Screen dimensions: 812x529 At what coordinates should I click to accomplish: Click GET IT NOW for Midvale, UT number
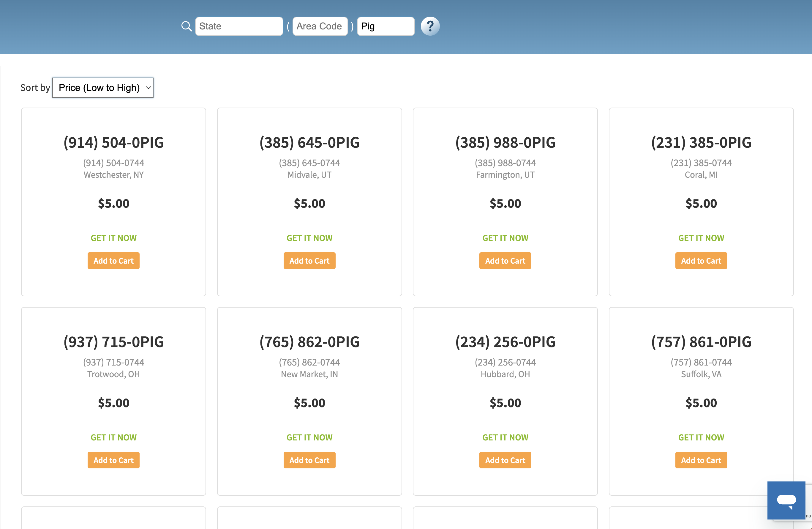tap(309, 238)
